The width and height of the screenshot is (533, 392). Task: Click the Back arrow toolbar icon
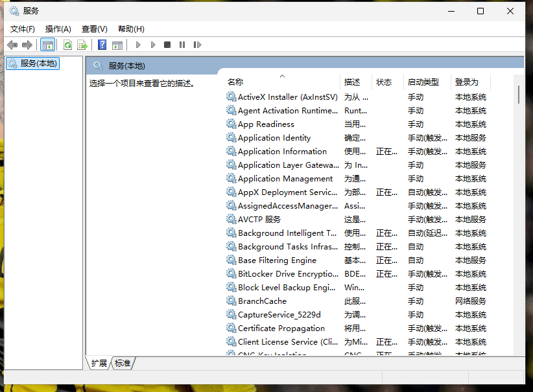point(12,45)
